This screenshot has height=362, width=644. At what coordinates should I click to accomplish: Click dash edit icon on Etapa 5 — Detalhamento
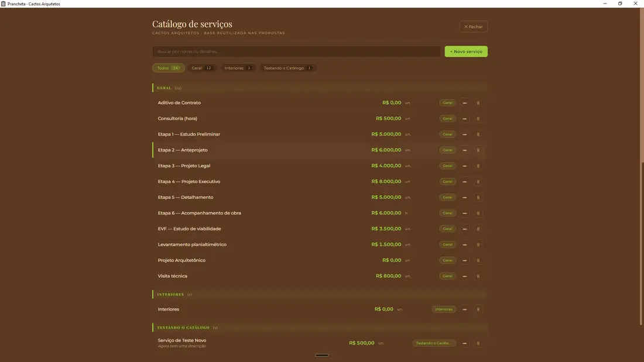(x=464, y=198)
